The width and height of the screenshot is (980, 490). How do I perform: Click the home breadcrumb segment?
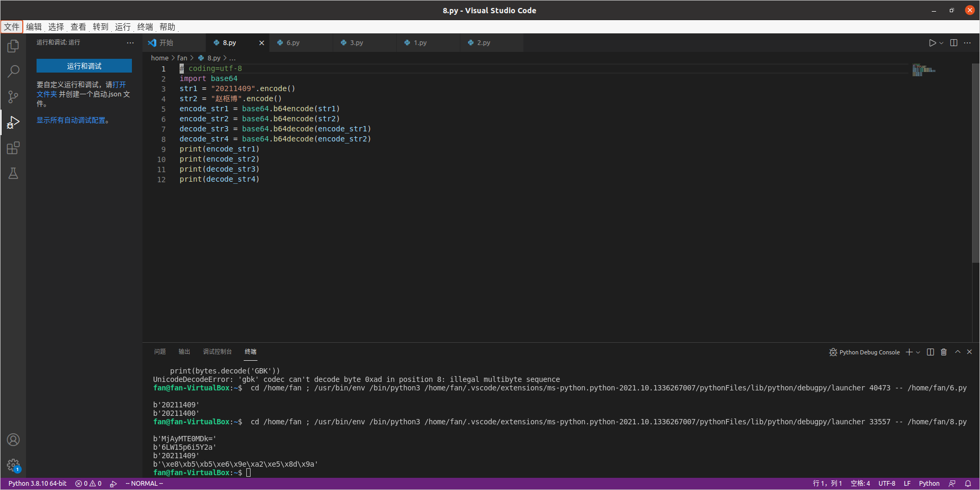click(x=159, y=58)
